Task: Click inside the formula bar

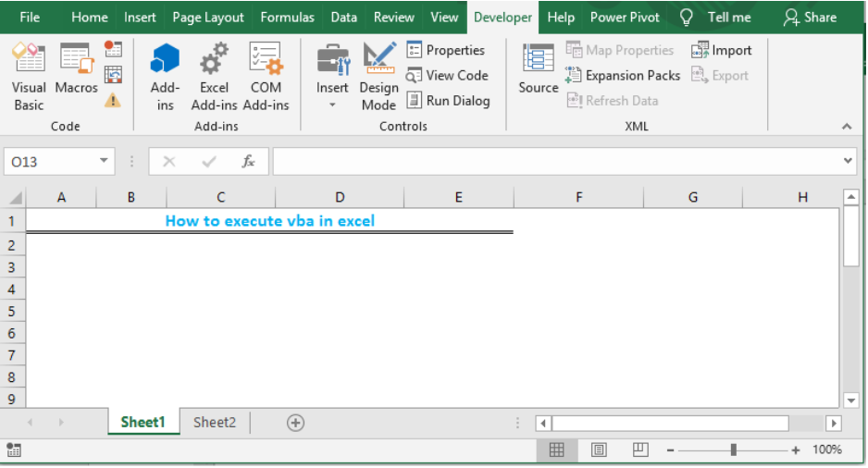Action: click(556, 162)
